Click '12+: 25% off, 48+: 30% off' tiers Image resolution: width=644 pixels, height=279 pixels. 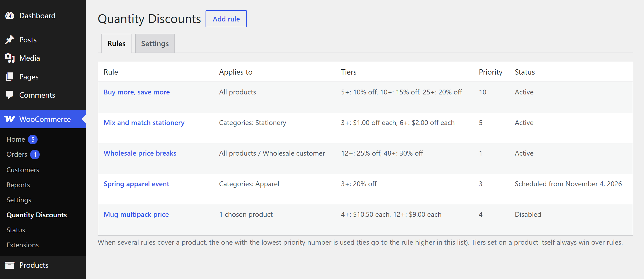point(382,153)
